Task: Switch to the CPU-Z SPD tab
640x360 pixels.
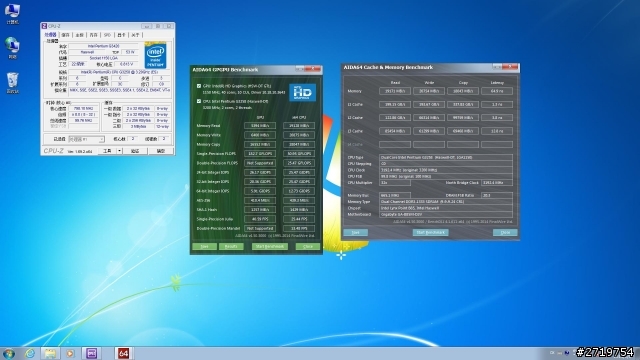Action: 107,35
